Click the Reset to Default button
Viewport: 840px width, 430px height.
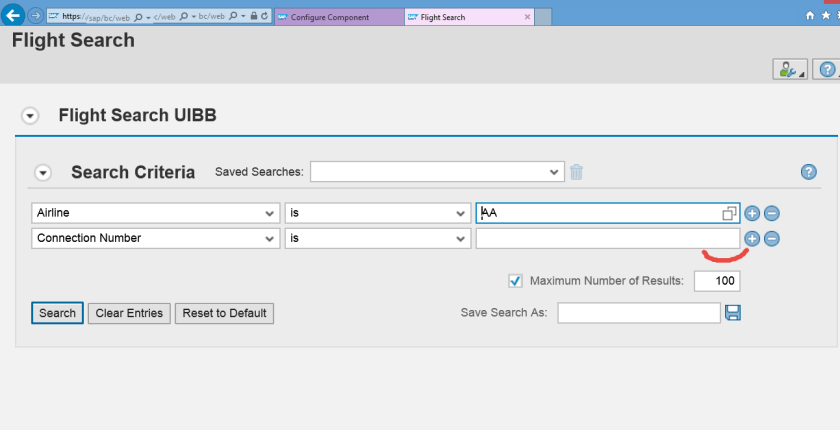(224, 313)
